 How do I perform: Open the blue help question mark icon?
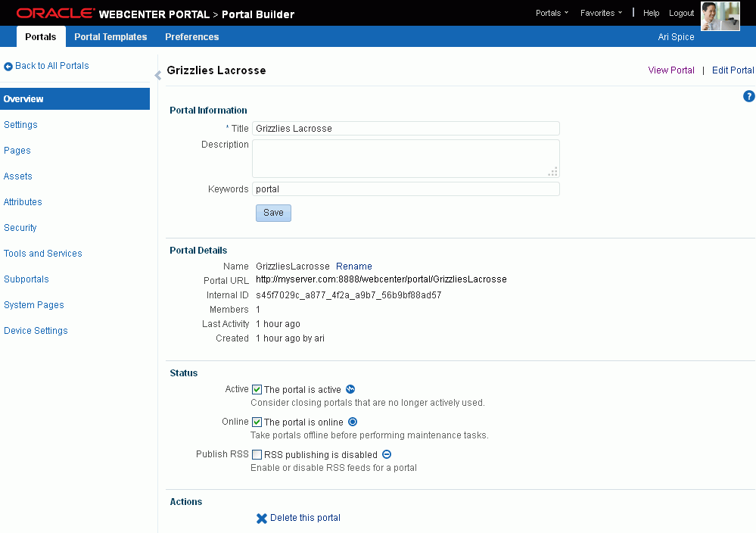748,96
